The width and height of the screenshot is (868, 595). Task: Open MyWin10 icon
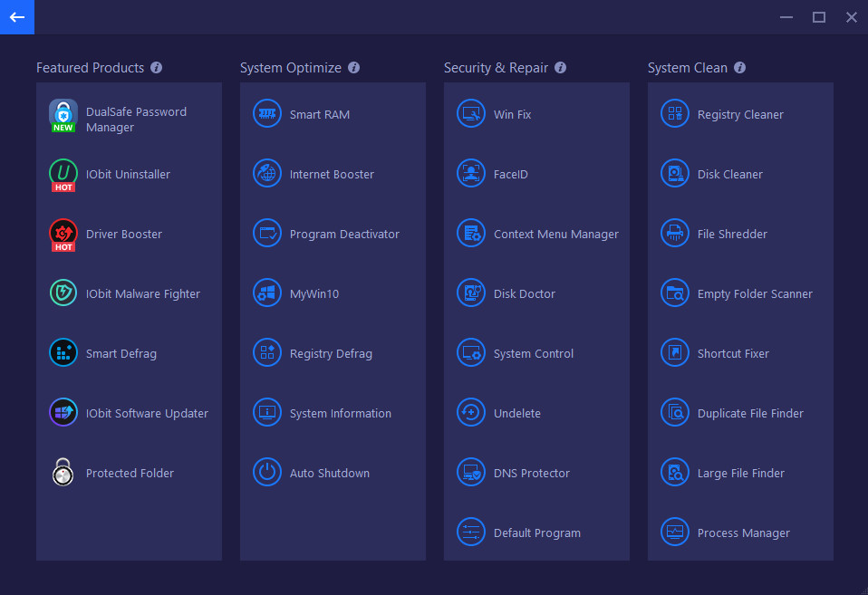(x=266, y=293)
